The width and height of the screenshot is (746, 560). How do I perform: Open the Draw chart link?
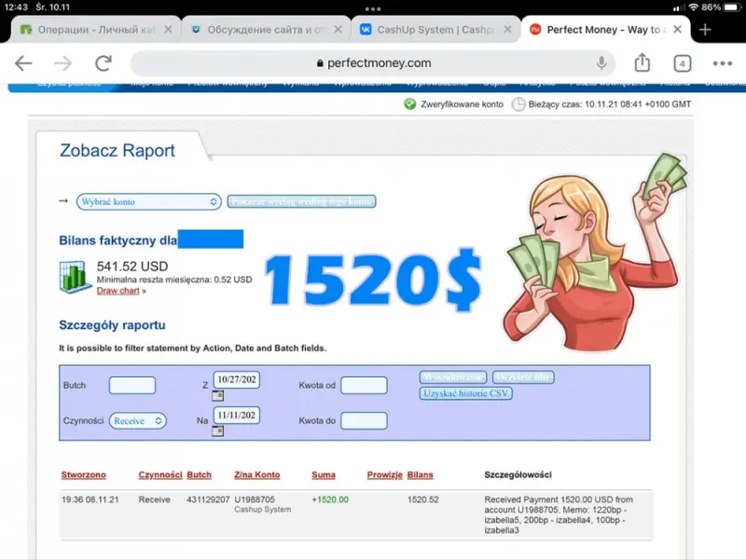[118, 291]
